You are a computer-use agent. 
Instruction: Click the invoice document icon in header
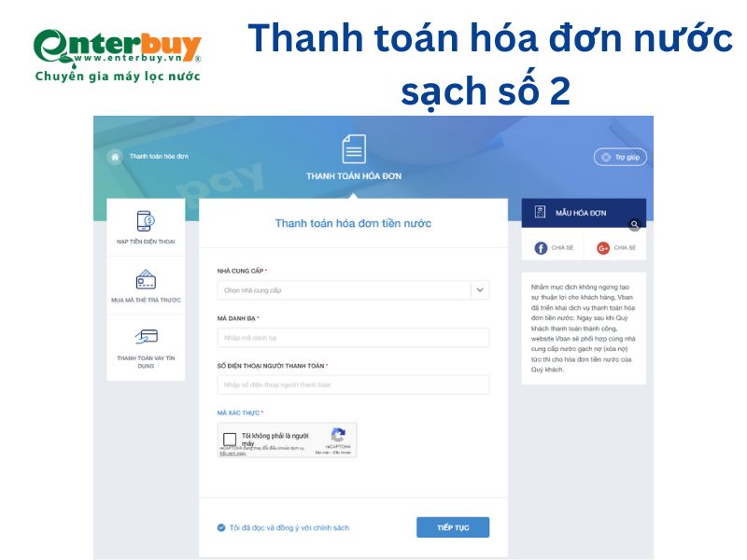pyautogui.click(x=354, y=149)
